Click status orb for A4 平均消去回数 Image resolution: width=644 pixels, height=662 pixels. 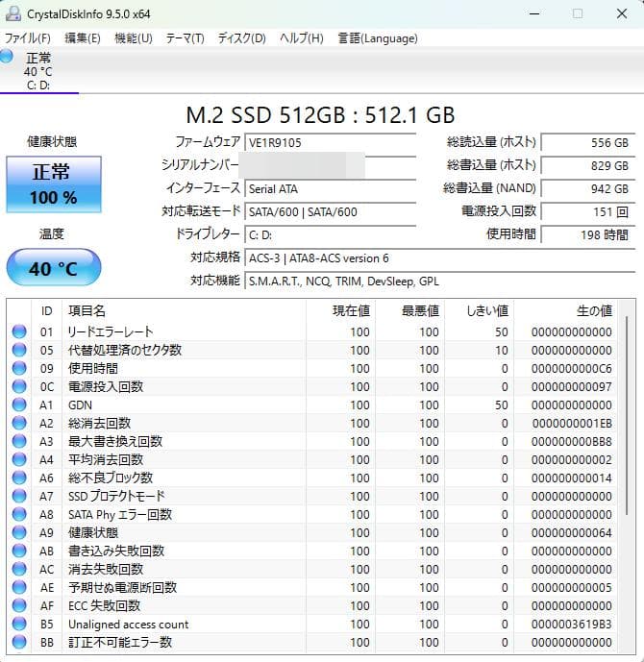point(19,459)
